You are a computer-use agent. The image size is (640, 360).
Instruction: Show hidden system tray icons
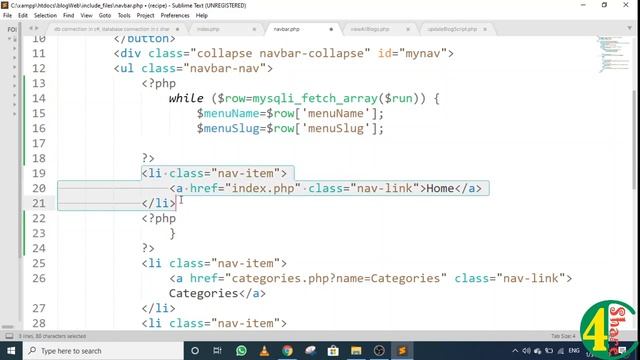[515, 351]
